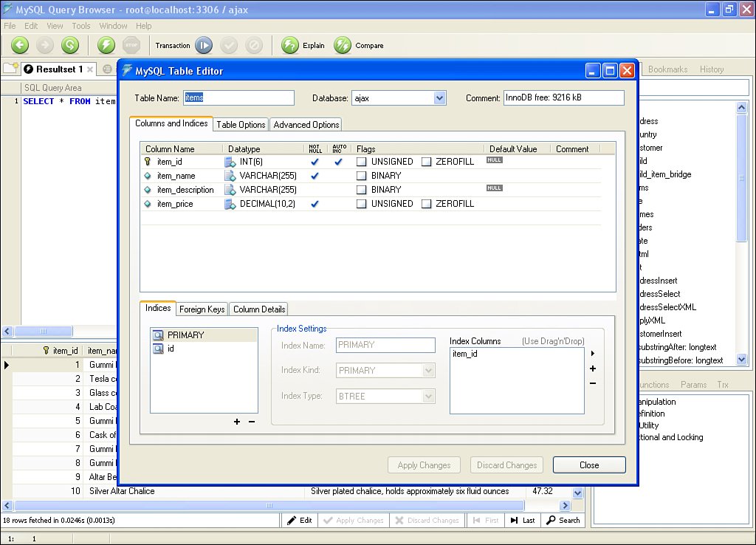
Task: Add a new index with plus icon
Action: click(x=237, y=422)
